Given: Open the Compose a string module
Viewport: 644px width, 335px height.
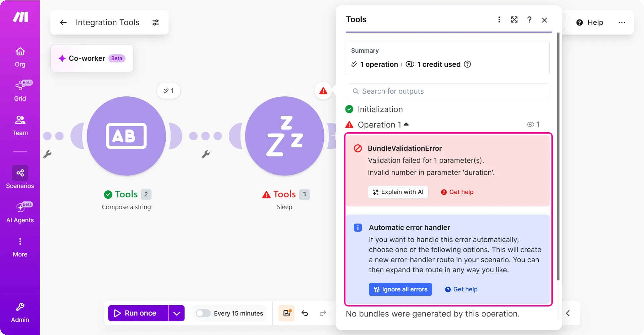Looking at the screenshot, I should (126, 136).
